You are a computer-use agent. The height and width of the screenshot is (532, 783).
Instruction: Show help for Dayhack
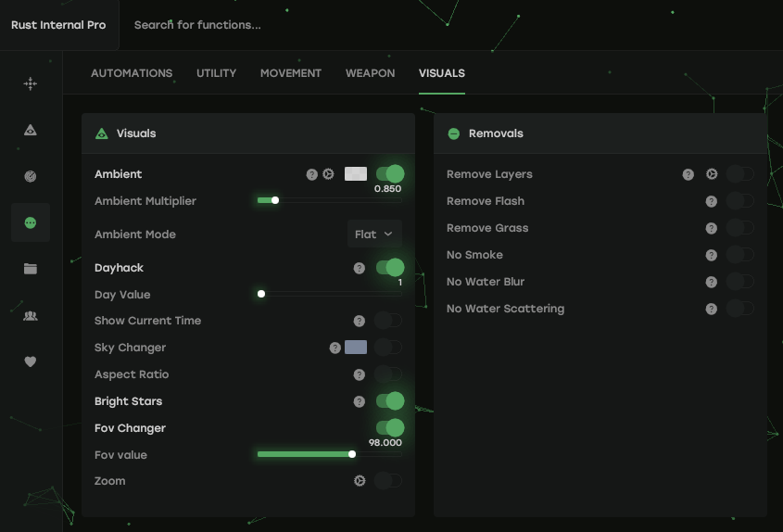[x=359, y=268]
